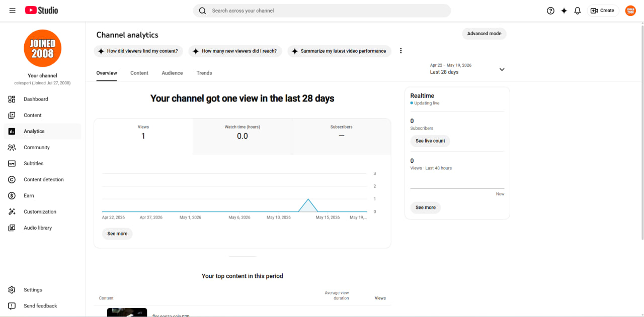644x317 pixels.
Task: Open the date range dropdown arrow
Action: coord(502,69)
